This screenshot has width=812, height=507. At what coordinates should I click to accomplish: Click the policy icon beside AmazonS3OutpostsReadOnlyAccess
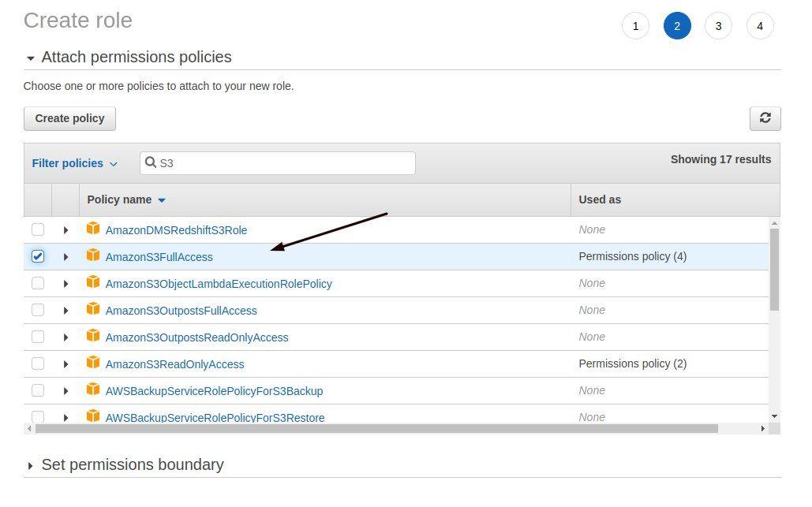pos(93,336)
